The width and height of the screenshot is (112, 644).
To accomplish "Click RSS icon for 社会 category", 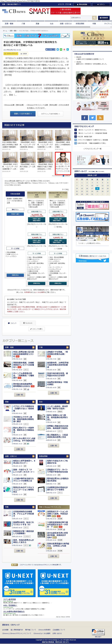I will click(67, 402).
